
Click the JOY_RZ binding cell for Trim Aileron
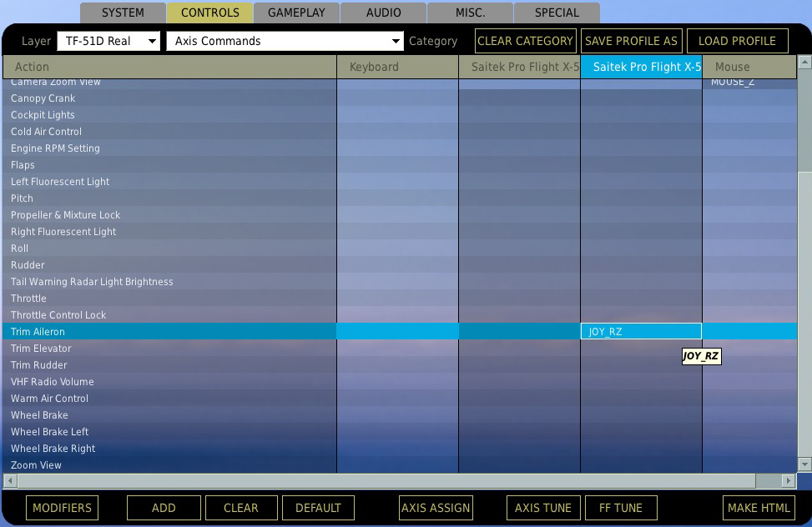click(x=641, y=331)
